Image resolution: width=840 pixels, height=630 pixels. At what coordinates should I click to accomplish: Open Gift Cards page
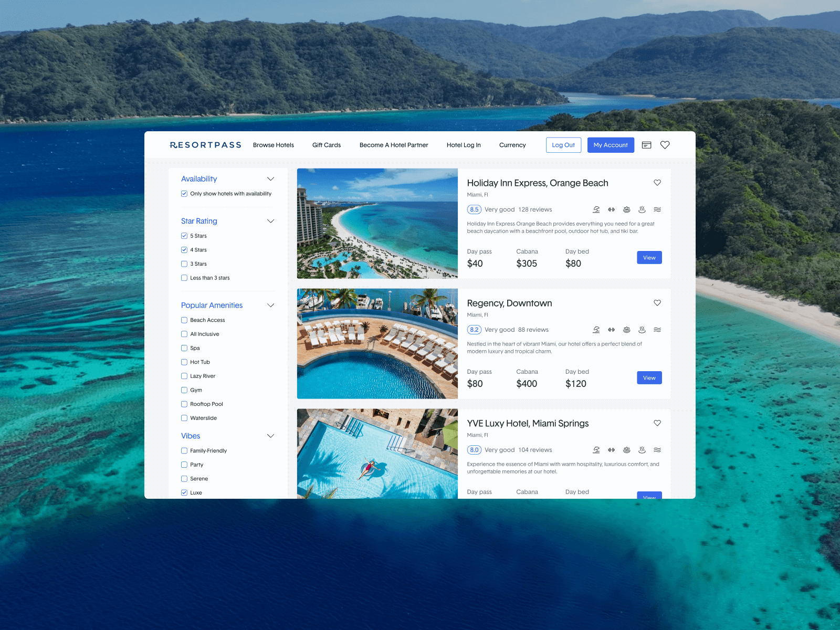327,145
